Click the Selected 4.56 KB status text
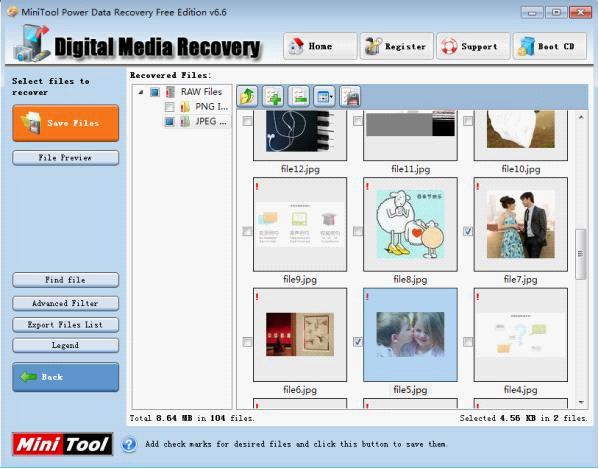Screen dimensions: 599x469 523,418
